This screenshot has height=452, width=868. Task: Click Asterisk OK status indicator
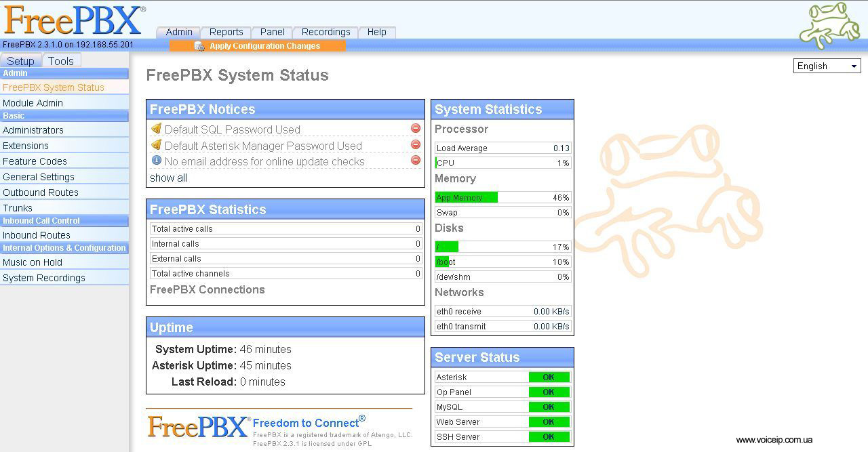coord(549,377)
